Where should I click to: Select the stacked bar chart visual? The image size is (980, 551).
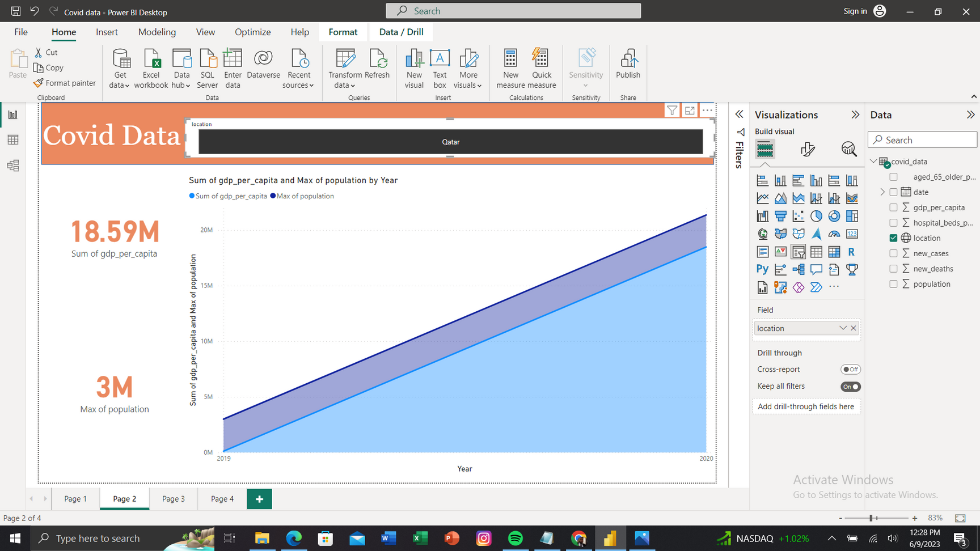(x=762, y=180)
